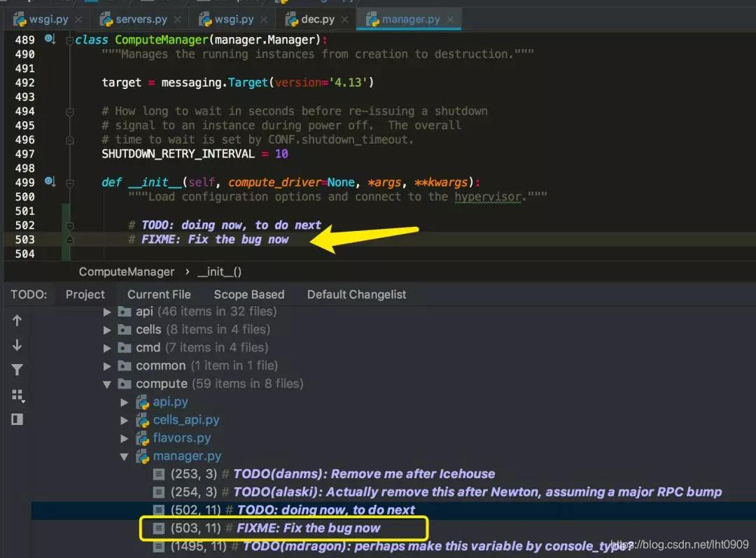Screen dimensions: 756x558
Task: Switch TODO panel to Current File tab
Action: point(159,294)
